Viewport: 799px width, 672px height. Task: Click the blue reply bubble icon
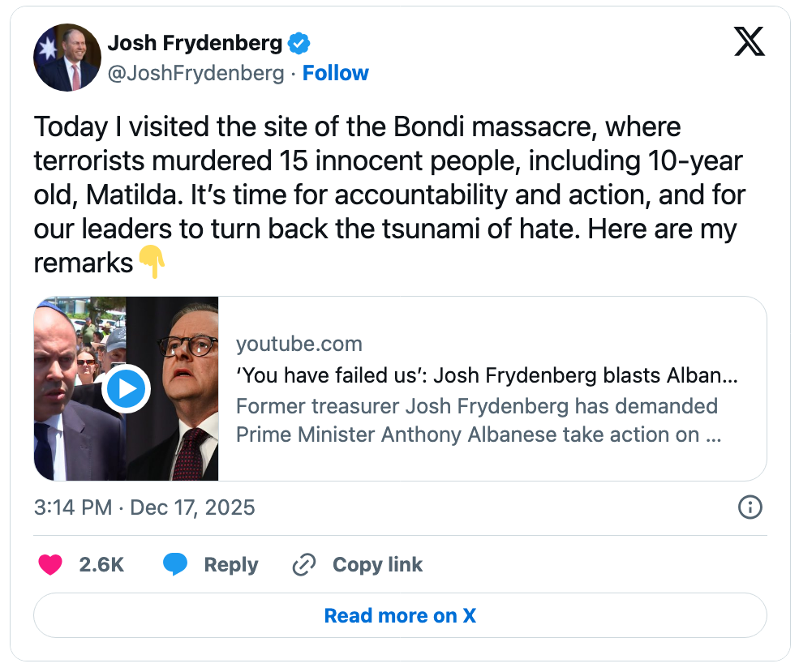[x=175, y=565]
